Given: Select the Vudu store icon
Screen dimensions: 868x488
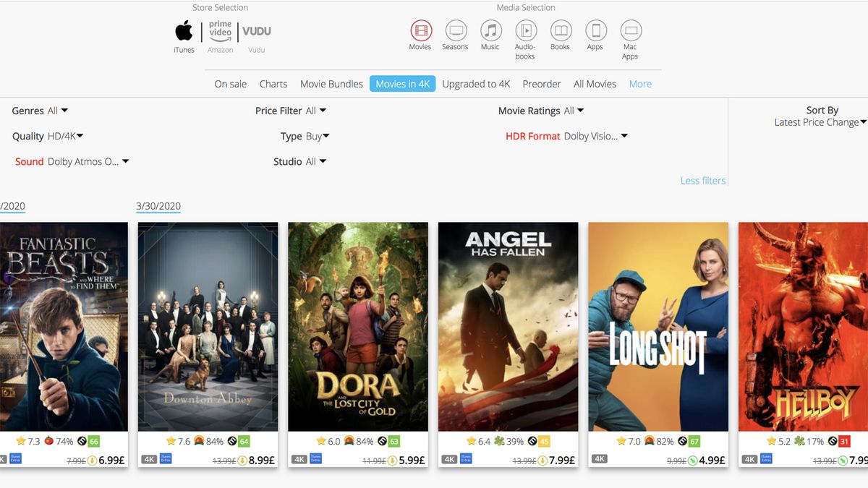Looking at the screenshot, I should [256, 33].
